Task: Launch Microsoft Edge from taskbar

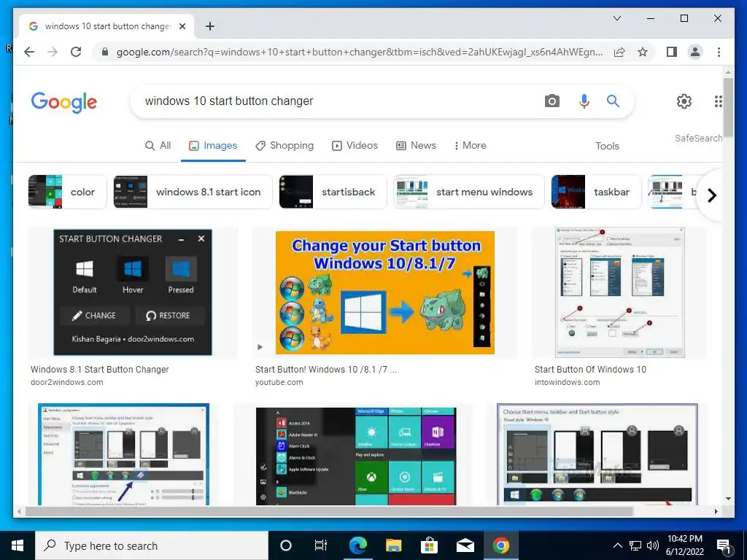Action: (357, 545)
